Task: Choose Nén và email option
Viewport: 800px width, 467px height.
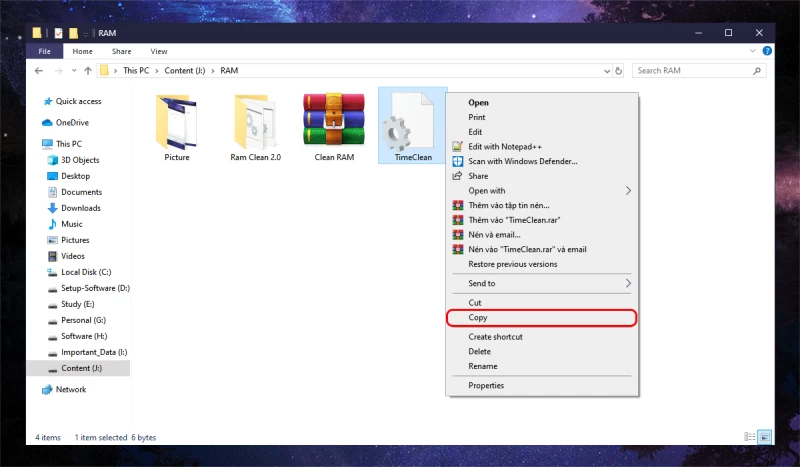Action: pos(542,235)
